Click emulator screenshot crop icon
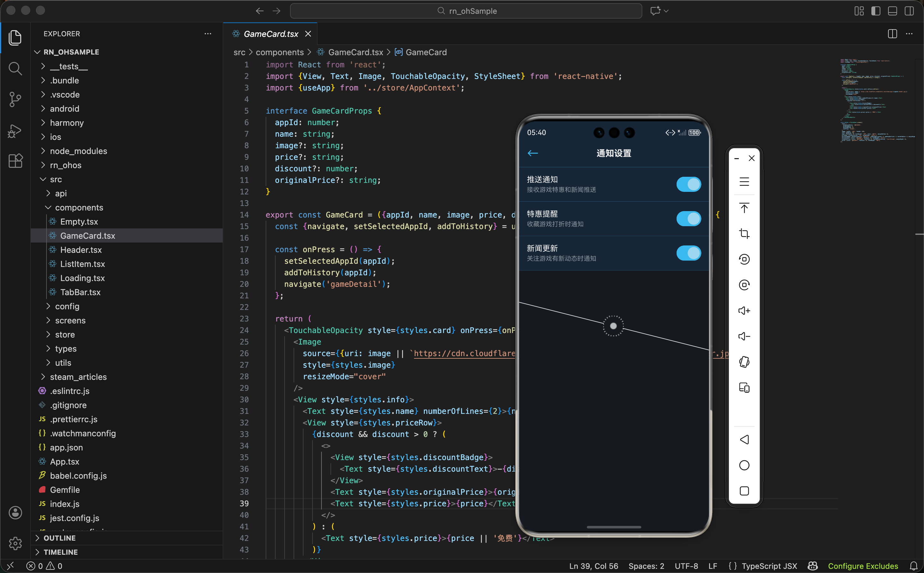Image resolution: width=924 pixels, height=573 pixels. [744, 234]
